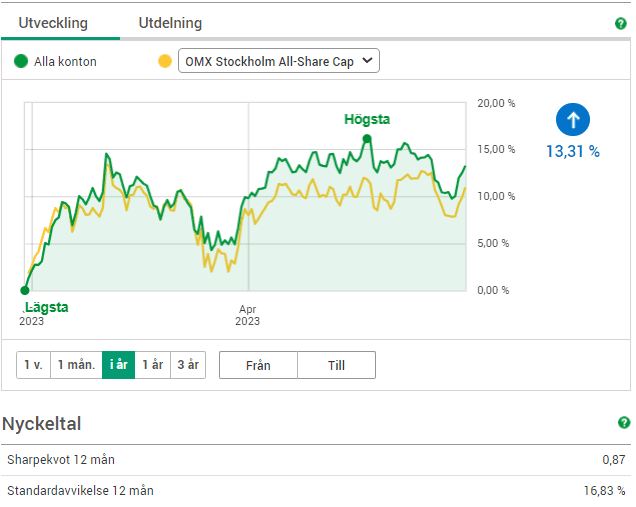Click the Från date field
636x507 pixels.
(258, 365)
